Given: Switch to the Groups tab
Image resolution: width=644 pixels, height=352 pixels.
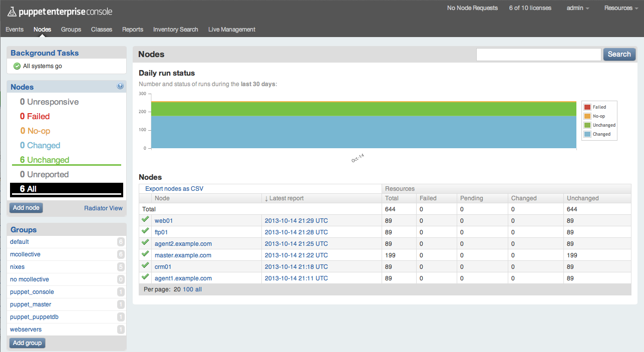Looking at the screenshot, I should 71,30.
